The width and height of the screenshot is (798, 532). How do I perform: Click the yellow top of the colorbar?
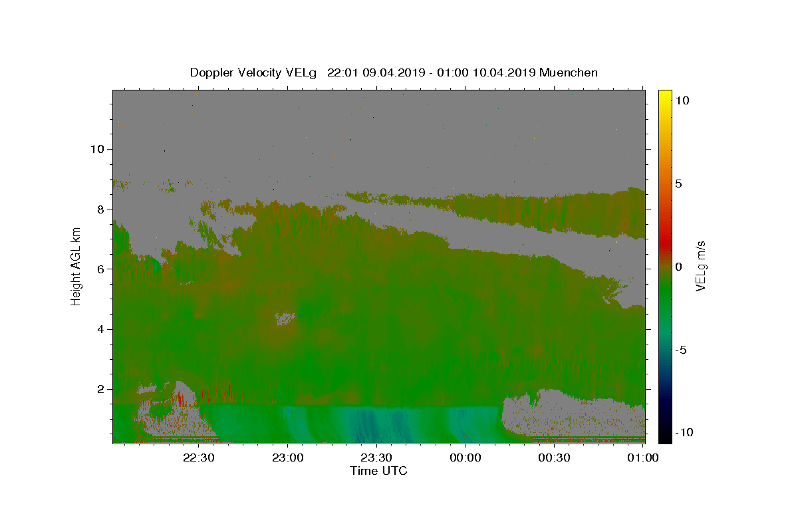[x=665, y=96]
